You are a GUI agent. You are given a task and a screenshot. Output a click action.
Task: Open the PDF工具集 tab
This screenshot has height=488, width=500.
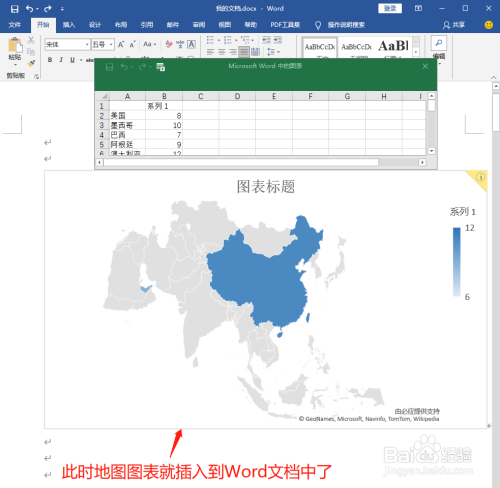tap(285, 25)
